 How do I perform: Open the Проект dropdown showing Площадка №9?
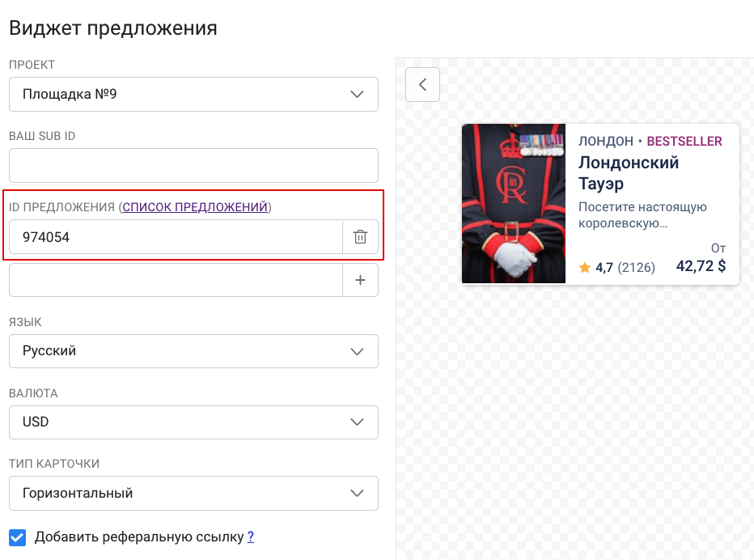[193, 95]
